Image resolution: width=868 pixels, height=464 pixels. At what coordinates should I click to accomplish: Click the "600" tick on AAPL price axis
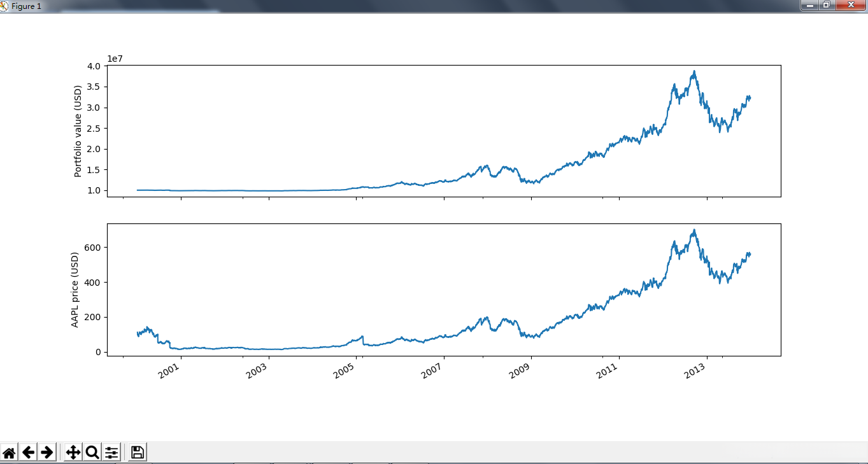tap(93, 248)
